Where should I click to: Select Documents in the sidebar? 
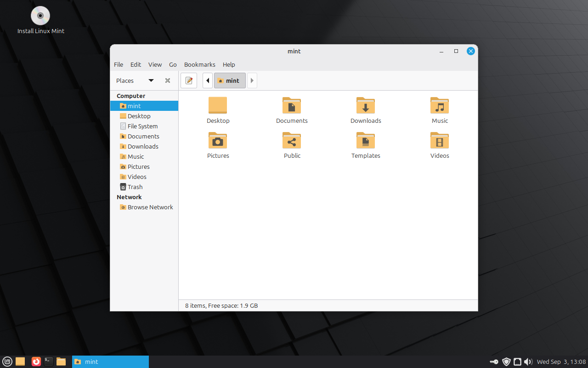point(144,136)
